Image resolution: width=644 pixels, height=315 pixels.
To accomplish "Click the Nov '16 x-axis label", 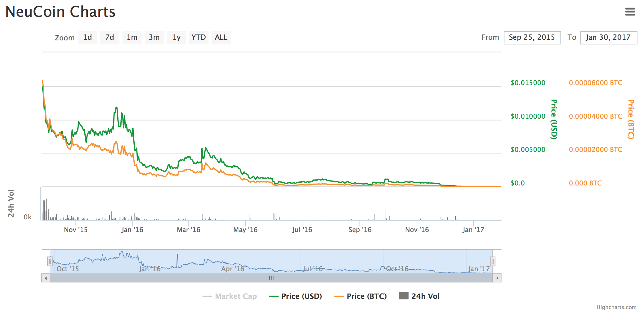I will pyautogui.click(x=417, y=230).
